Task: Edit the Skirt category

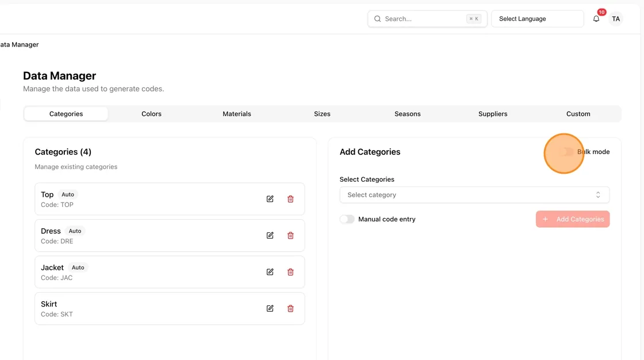Action: (x=270, y=309)
